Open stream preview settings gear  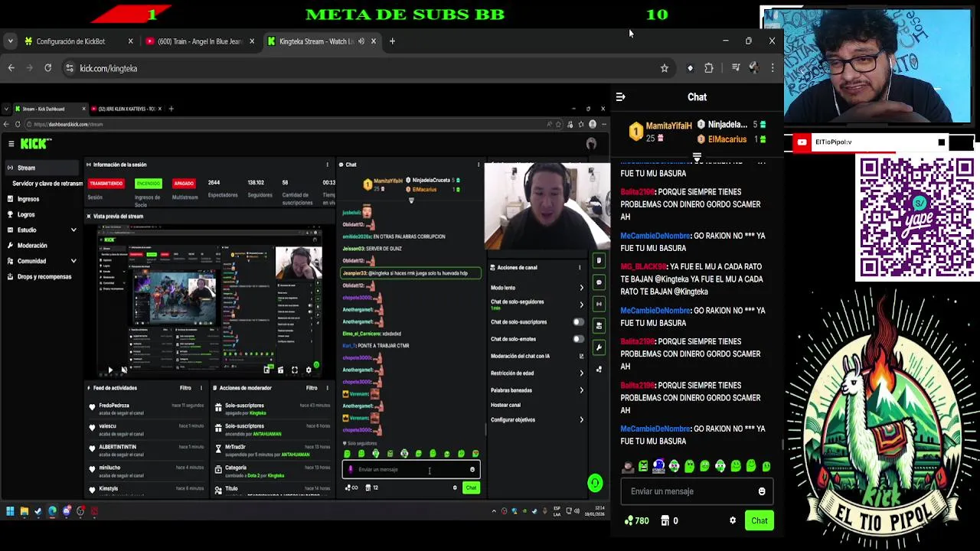309,370
